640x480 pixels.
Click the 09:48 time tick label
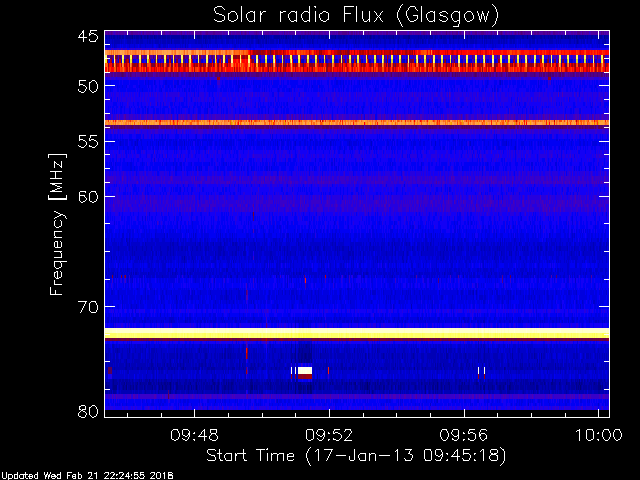[194, 435]
